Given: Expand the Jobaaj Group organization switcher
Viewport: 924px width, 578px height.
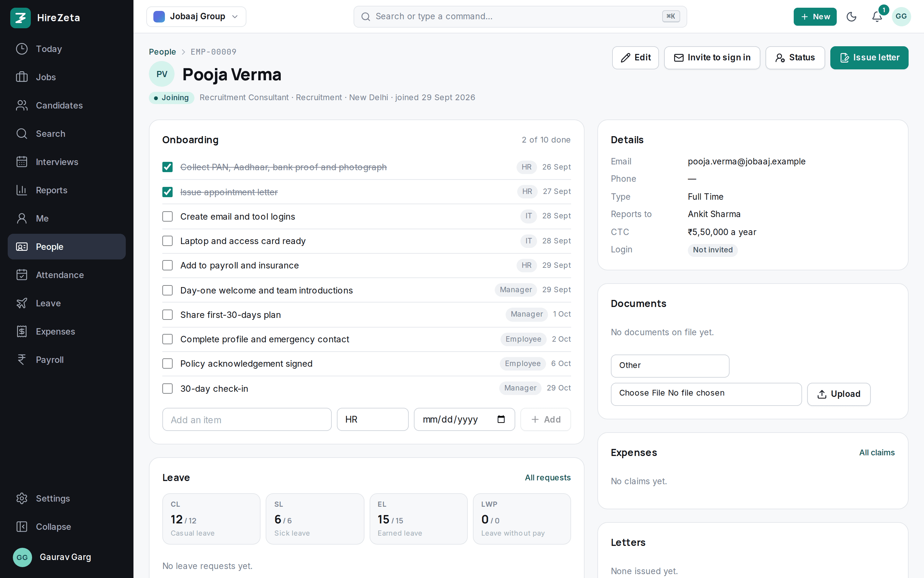Looking at the screenshot, I should [x=196, y=17].
